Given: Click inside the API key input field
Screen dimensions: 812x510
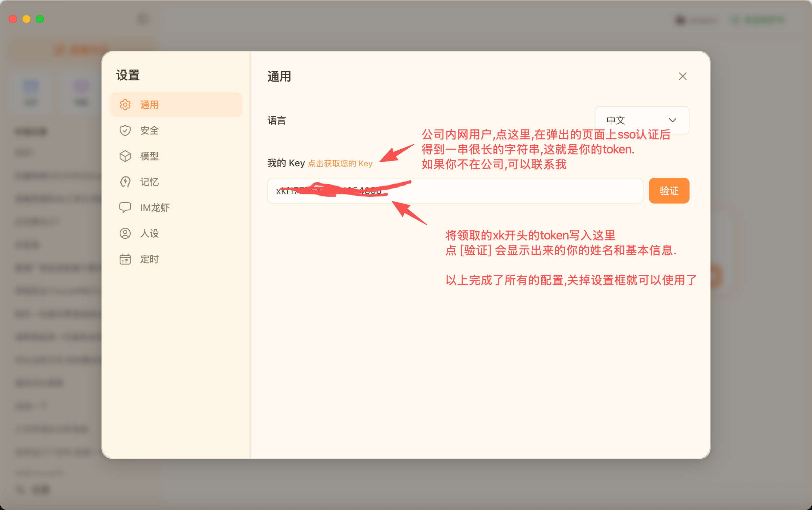Looking at the screenshot, I should (x=455, y=190).
